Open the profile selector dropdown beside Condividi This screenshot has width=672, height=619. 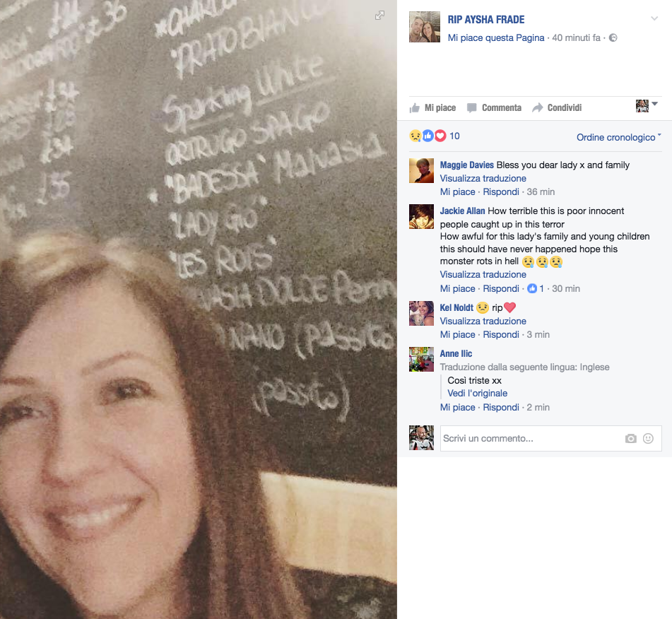pos(647,105)
